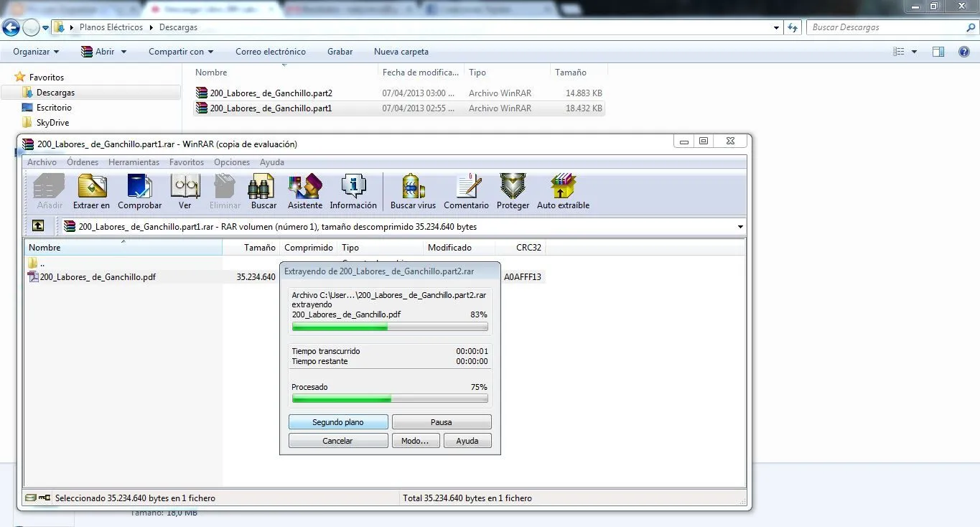Click the Buscar virus icon
Viewport: 980px width, 527px height.
click(x=413, y=192)
